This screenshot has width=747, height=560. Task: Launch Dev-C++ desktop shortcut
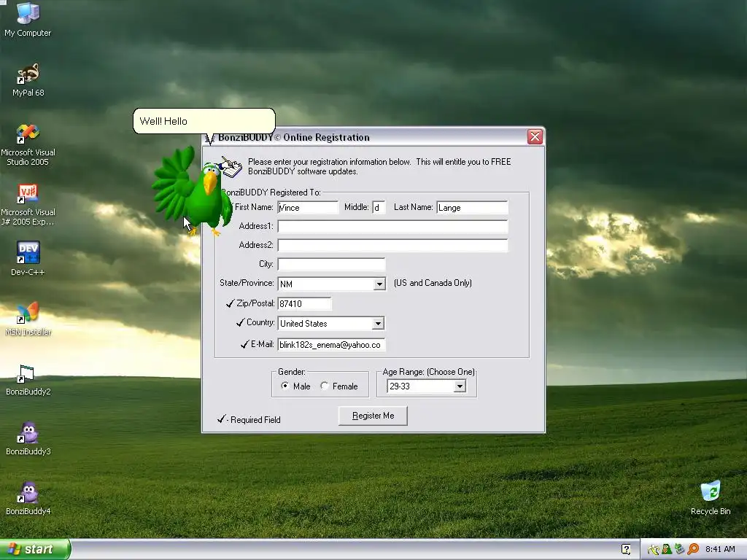(28, 259)
